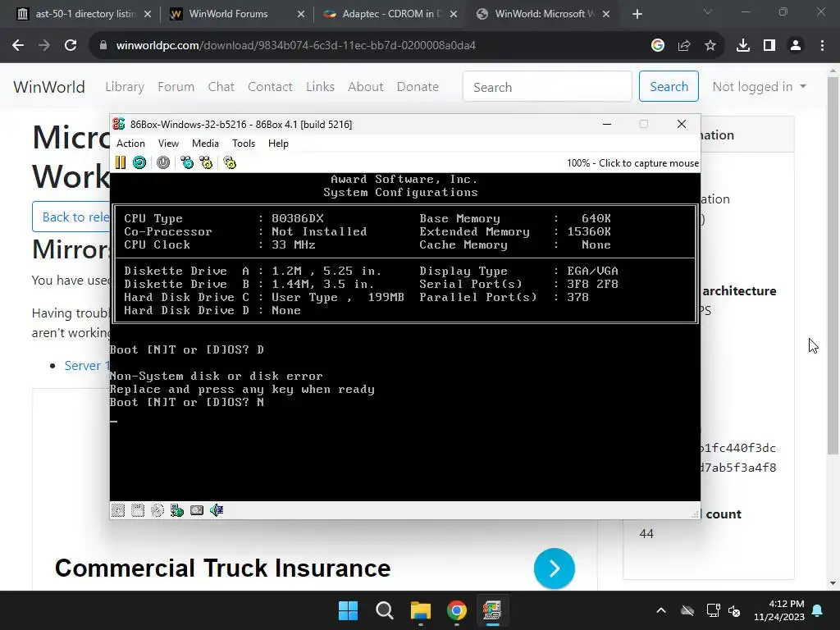Click the Chrome address bar URL
The image size is (840, 630).
coord(295,46)
